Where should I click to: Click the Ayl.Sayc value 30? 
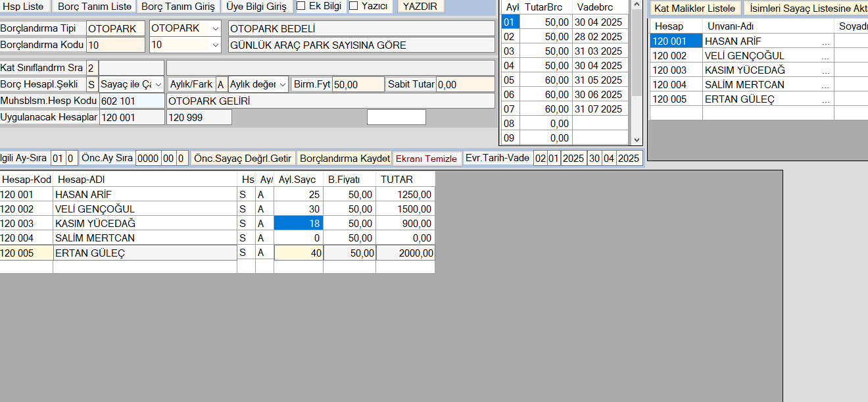pos(298,209)
